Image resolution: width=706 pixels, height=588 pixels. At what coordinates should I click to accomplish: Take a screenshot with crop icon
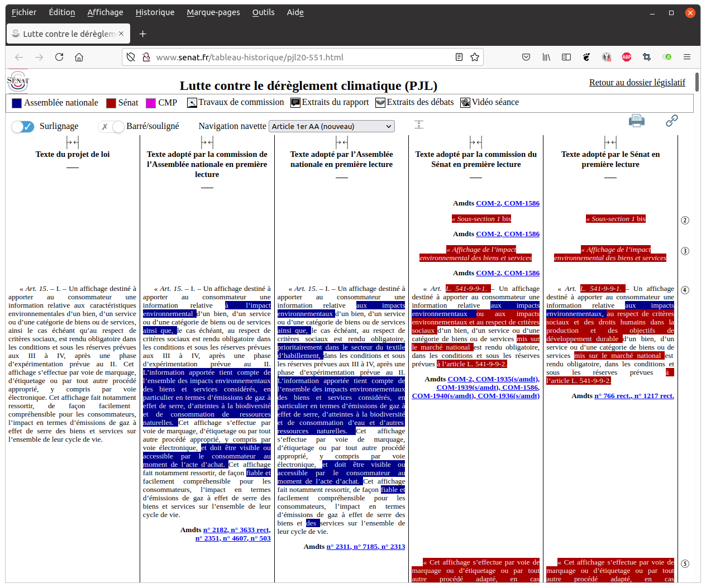click(x=647, y=57)
